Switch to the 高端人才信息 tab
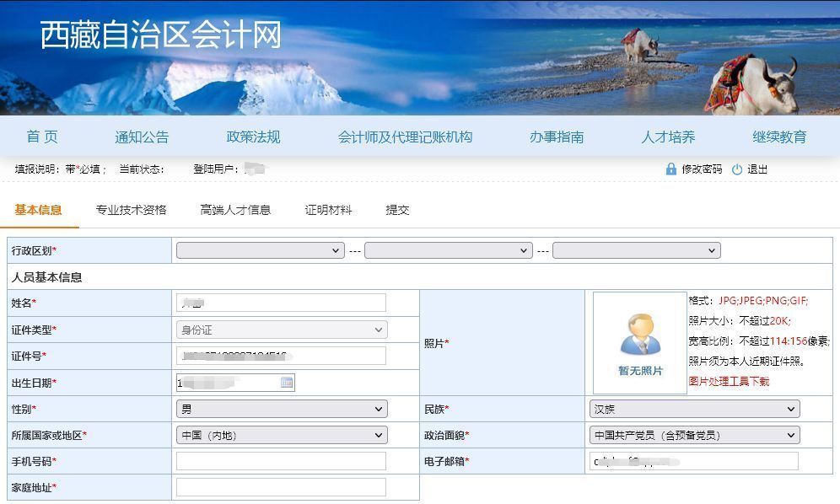This screenshot has height=504, width=840. coord(235,210)
